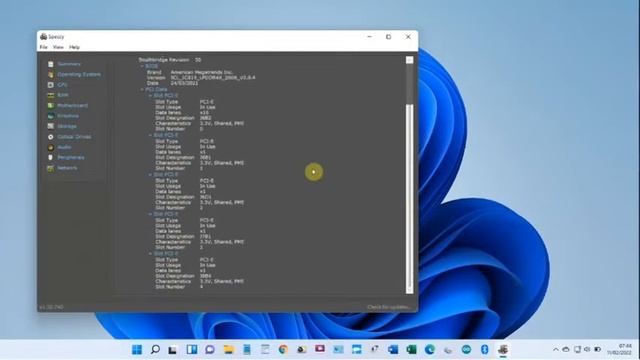Launch Chrome from the taskbar
The width and height of the screenshot is (640, 360).
click(x=283, y=349)
